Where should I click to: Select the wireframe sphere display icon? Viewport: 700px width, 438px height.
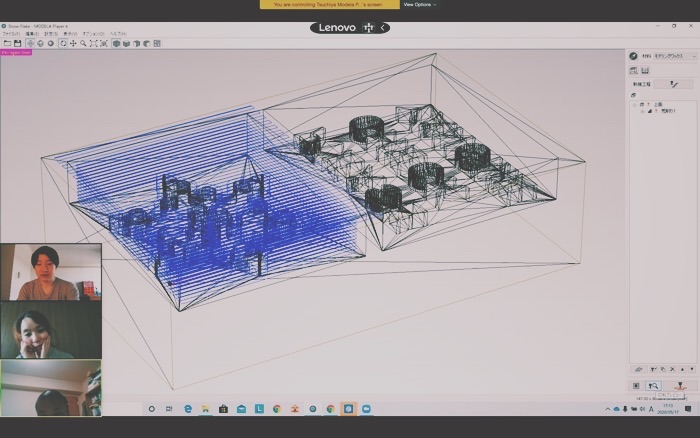pos(40,43)
